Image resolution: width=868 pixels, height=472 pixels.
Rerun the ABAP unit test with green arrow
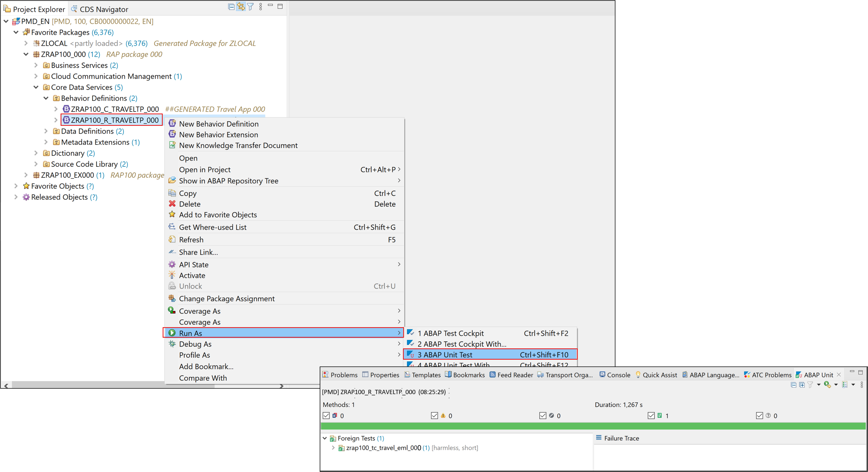(x=827, y=385)
